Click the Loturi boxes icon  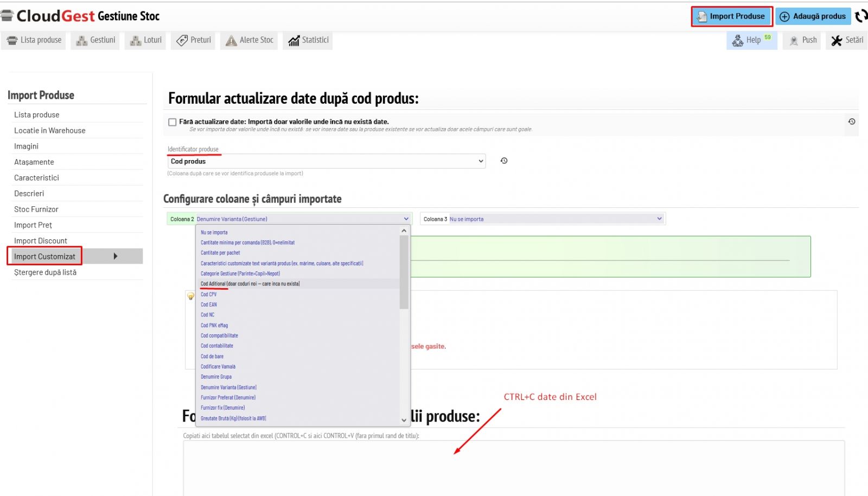coord(136,40)
